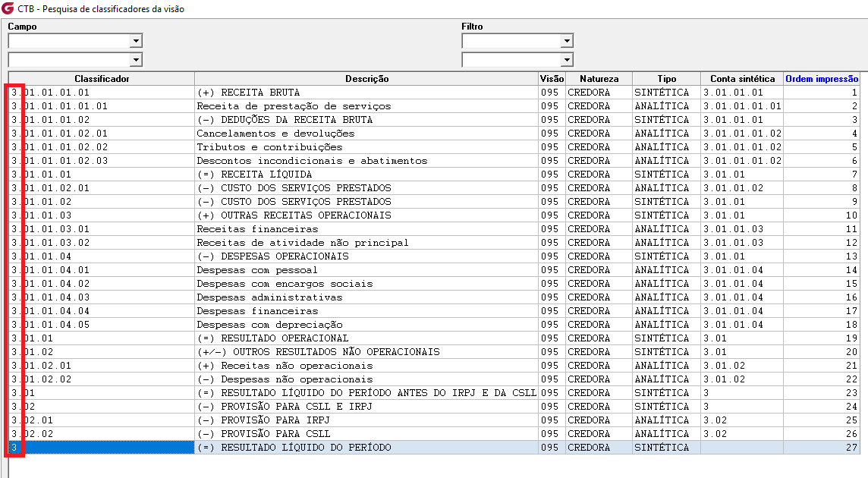This screenshot has height=478, width=868.
Task: Click ANALÍTICA type cell in order 25 row
Action: coord(666,420)
